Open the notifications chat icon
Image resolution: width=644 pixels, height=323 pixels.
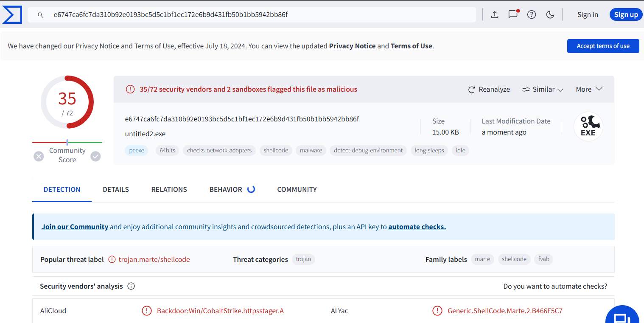pyautogui.click(x=513, y=14)
